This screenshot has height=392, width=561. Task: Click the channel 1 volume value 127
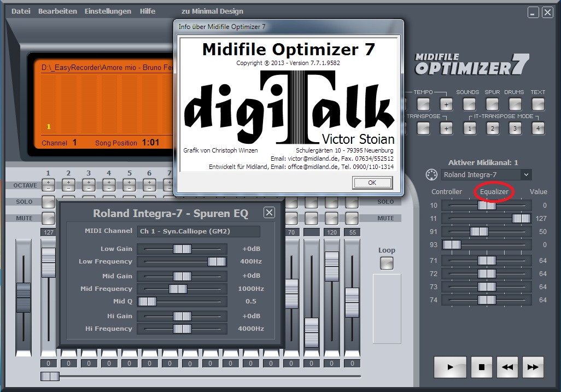coord(48,232)
